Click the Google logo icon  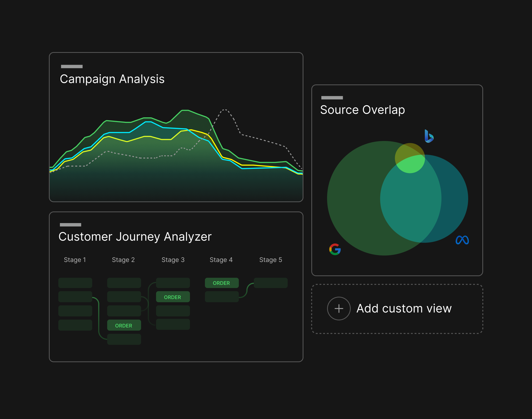tap(335, 249)
